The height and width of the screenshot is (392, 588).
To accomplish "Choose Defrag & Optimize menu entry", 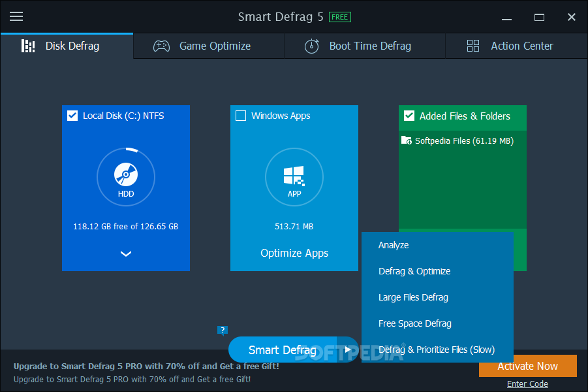I will (437, 271).
